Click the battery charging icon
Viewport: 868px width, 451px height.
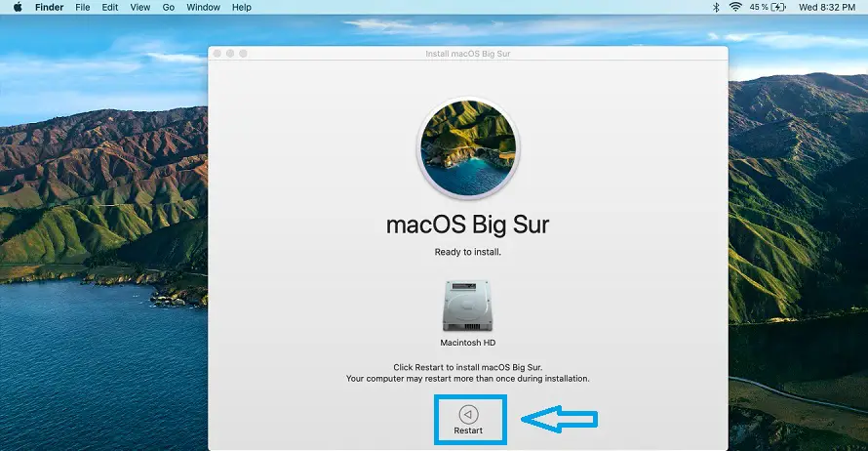(x=778, y=8)
